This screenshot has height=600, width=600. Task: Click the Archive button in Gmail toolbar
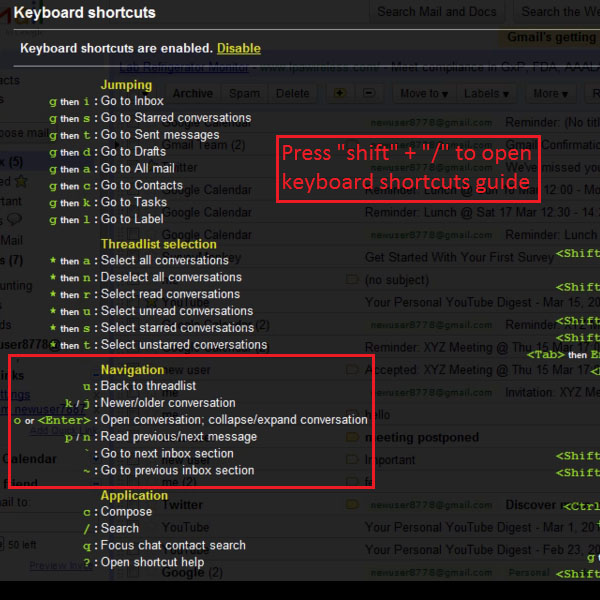192,93
